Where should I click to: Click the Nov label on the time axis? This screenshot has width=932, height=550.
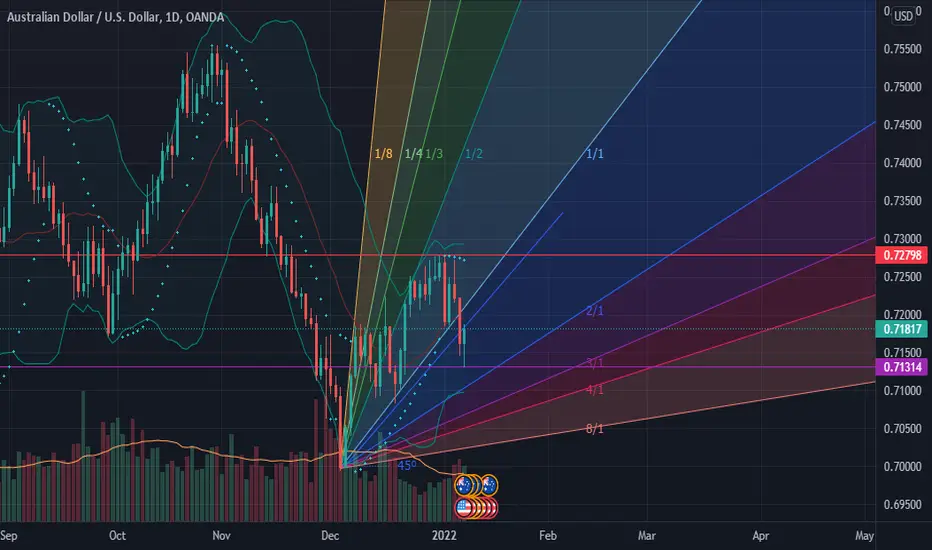(x=221, y=536)
